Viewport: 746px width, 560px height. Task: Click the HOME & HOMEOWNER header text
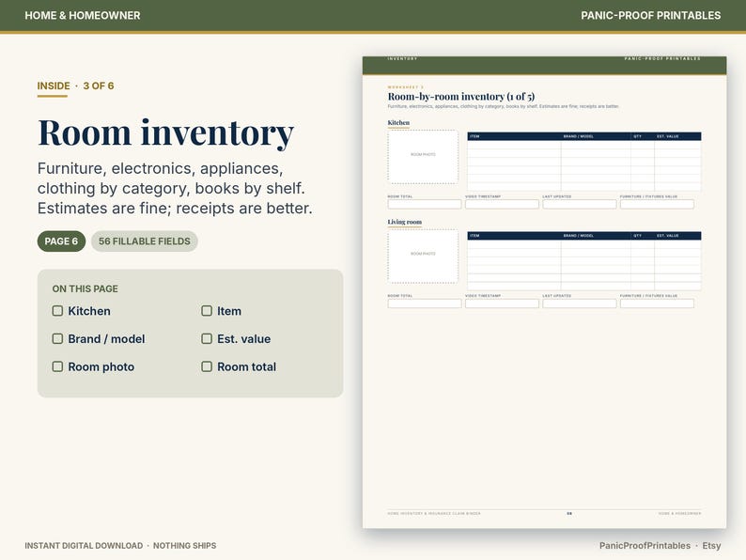pos(83,15)
